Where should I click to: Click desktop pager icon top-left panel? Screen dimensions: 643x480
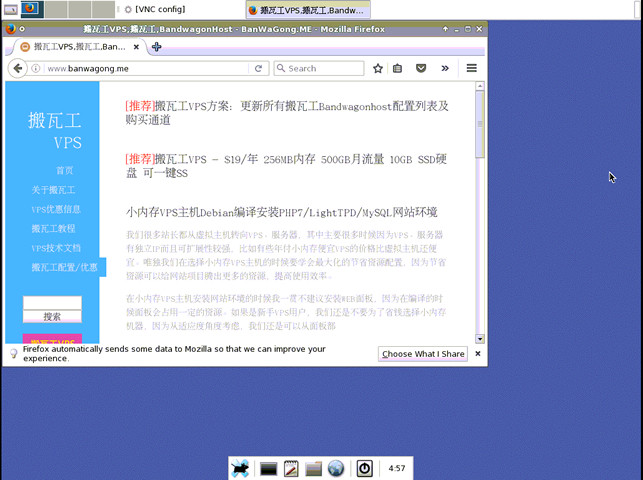(11, 9)
